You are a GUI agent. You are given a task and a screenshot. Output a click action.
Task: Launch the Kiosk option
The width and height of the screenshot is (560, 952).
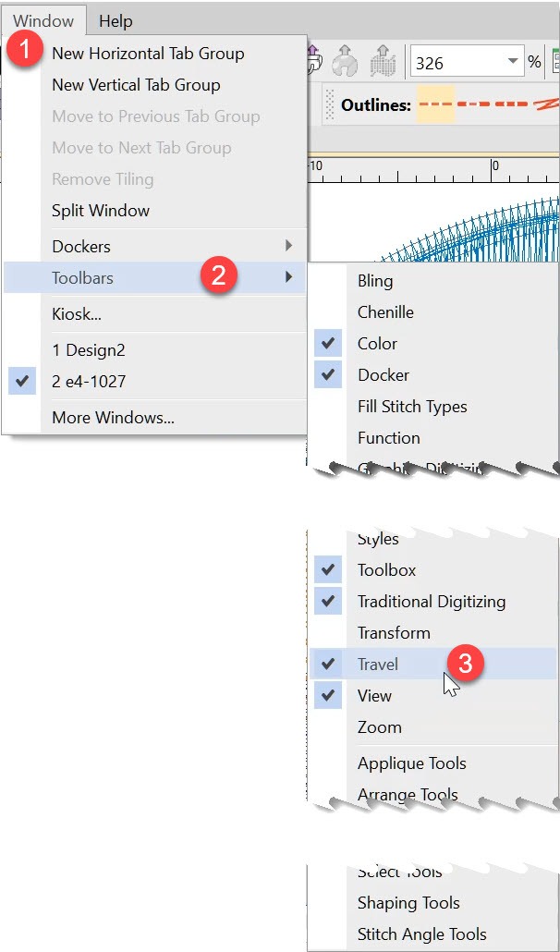coord(77,314)
